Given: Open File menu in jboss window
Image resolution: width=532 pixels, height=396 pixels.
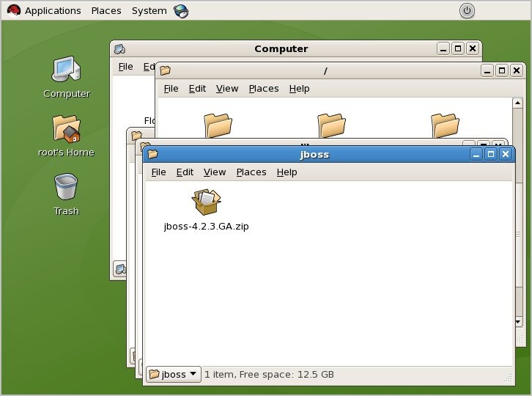Looking at the screenshot, I should (158, 172).
